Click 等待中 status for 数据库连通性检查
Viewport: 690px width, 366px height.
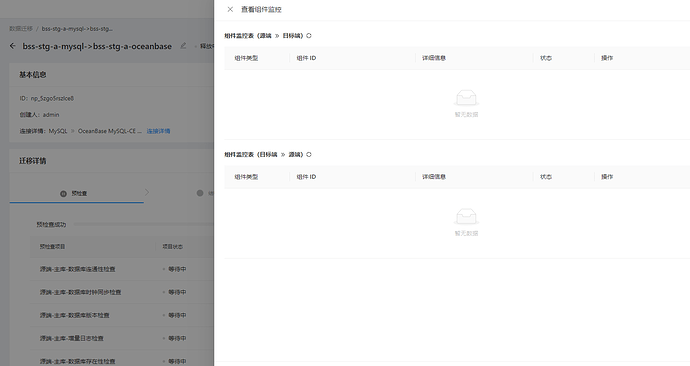click(175, 269)
